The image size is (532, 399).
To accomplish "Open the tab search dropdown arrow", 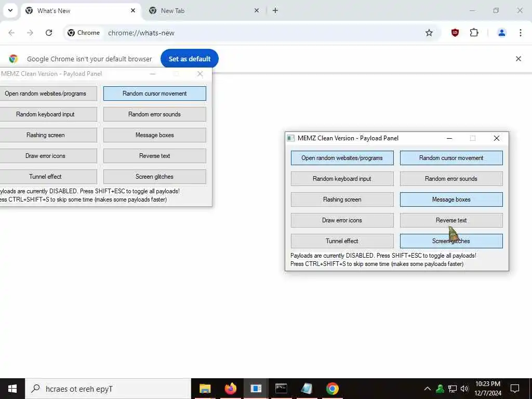I will coord(10,10).
